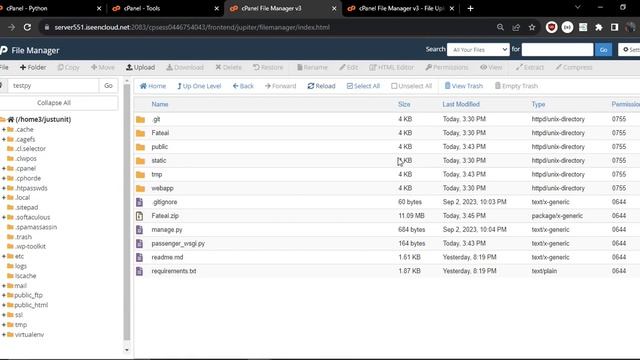This screenshot has width=640, height=360.
Task: Click the blue search Go button
Action: pyautogui.click(x=603, y=50)
